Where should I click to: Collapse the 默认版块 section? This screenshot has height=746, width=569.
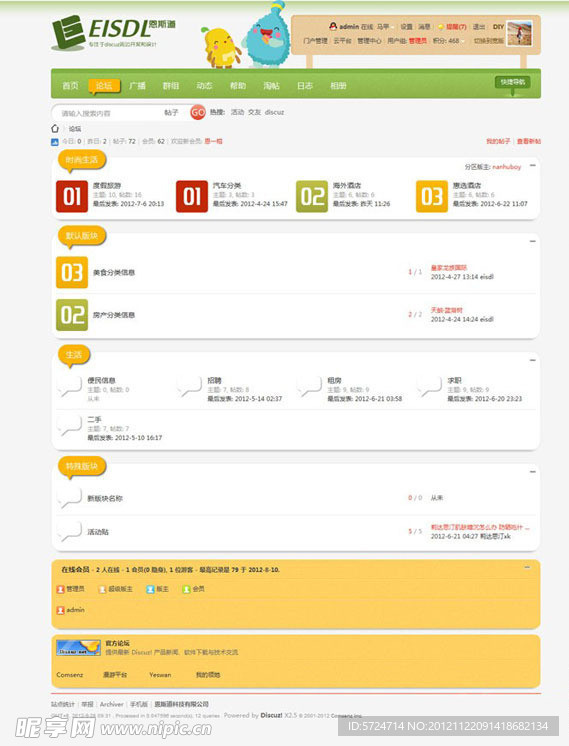coord(533,242)
